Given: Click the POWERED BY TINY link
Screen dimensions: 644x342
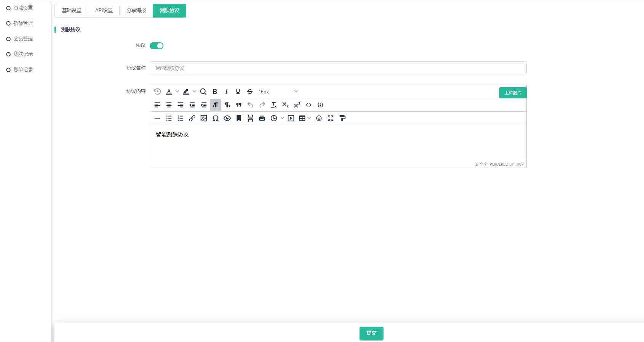Looking at the screenshot, I should 507,164.
